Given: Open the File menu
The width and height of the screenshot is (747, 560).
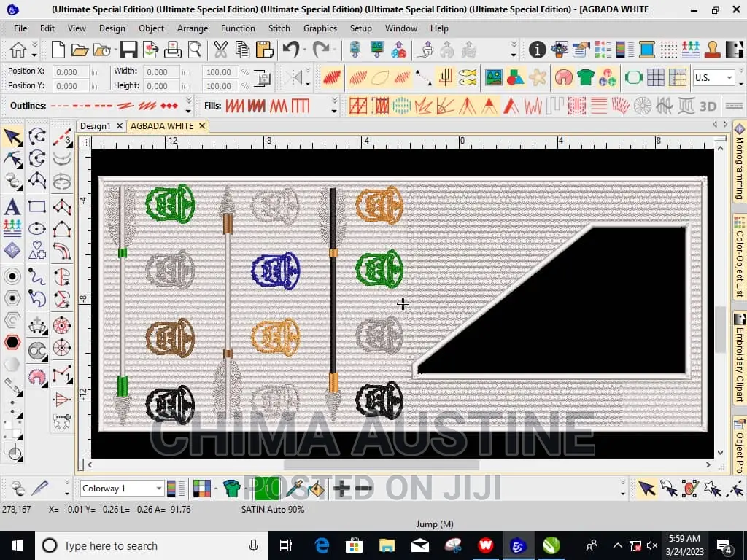Looking at the screenshot, I should click(20, 28).
